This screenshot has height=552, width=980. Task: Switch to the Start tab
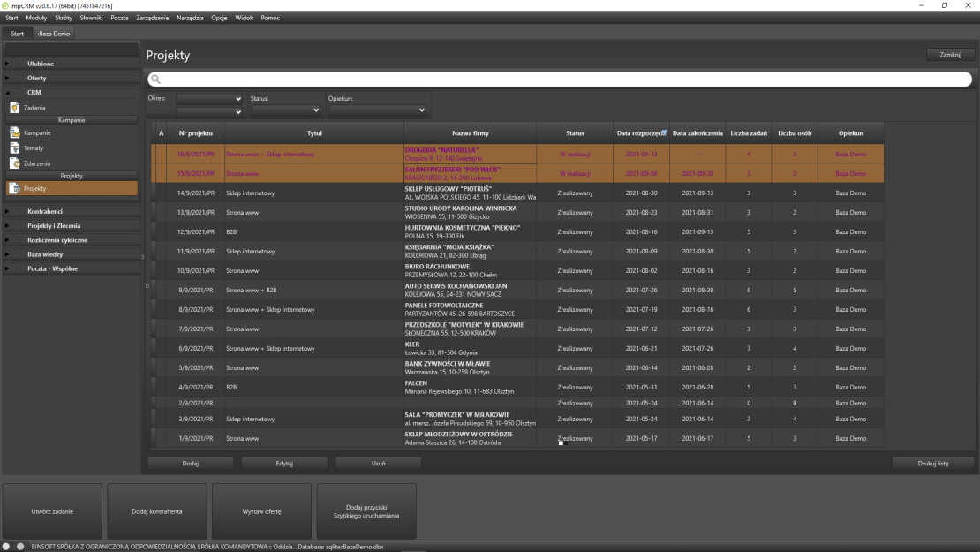[17, 34]
